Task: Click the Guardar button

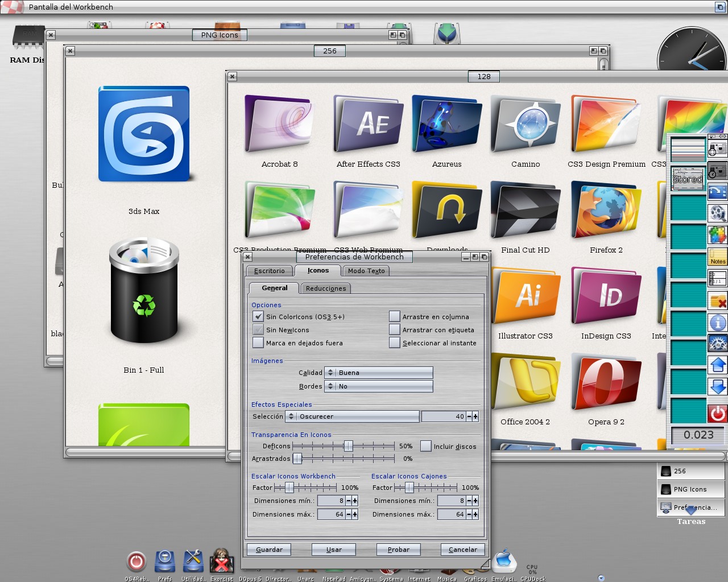Action: pyautogui.click(x=269, y=550)
